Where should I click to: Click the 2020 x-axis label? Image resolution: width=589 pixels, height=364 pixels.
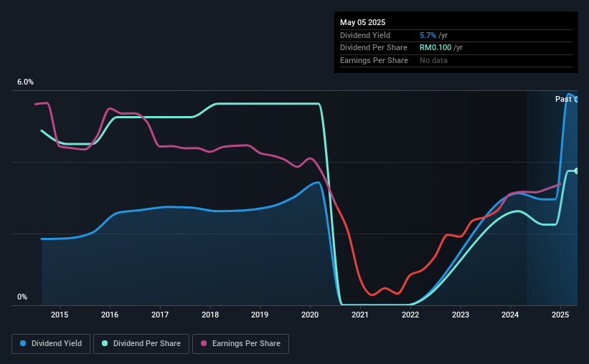pyautogui.click(x=310, y=315)
